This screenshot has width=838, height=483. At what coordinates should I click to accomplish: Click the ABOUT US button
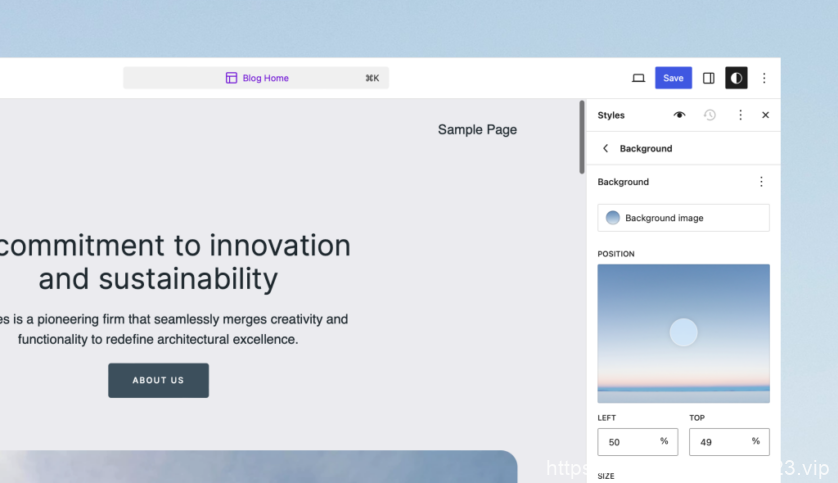click(158, 380)
